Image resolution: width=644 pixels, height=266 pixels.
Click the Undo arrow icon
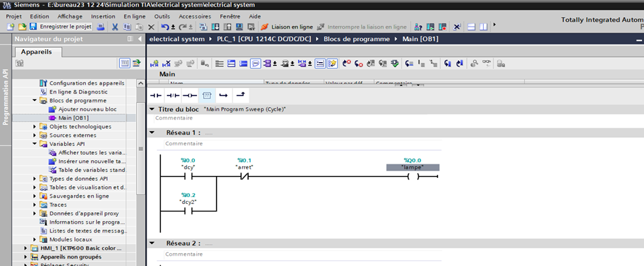point(165,27)
